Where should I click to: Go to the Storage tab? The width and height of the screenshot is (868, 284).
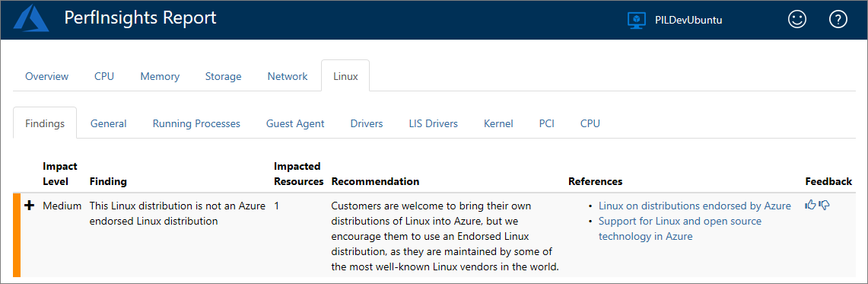pyautogui.click(x=223, y=76)
